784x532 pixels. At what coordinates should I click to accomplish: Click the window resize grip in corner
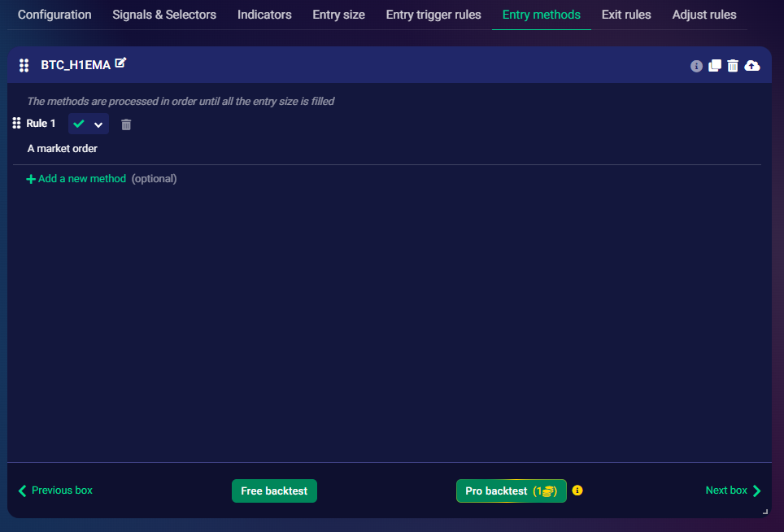pos(765,511)
